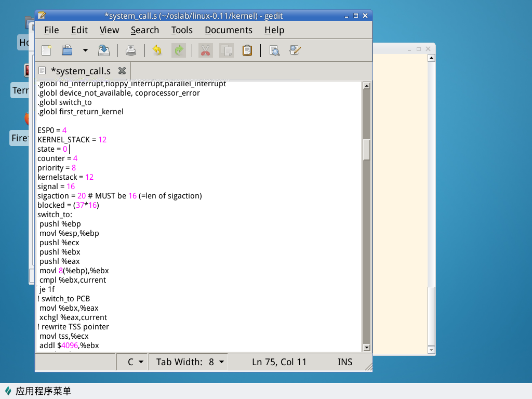Viewport: 532px width, 399px height.
Task: Open the Tools menu
Action: 182,30
